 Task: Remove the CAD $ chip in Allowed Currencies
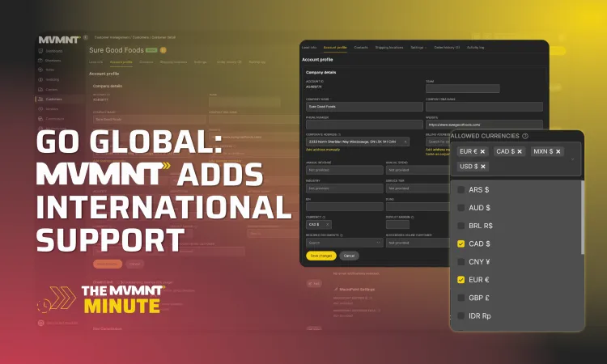(x=520, y=151)
